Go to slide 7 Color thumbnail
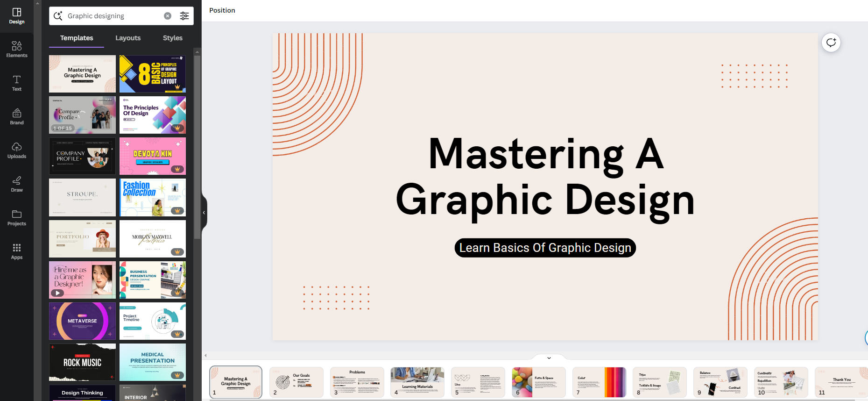 (599, 382)
